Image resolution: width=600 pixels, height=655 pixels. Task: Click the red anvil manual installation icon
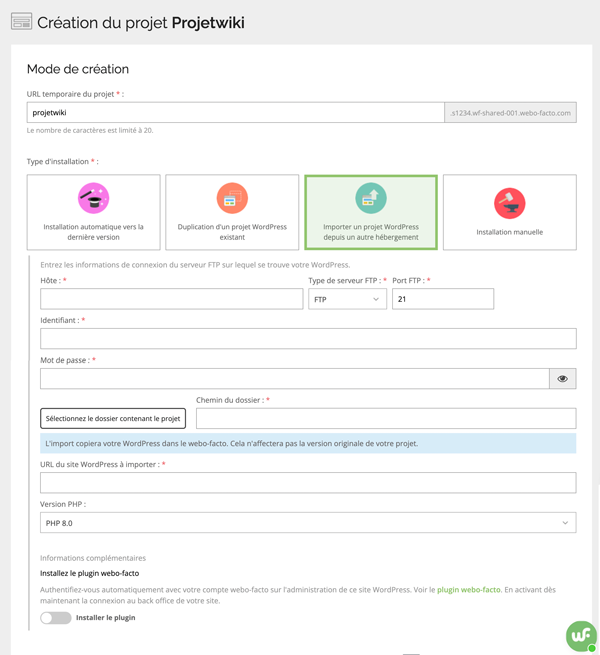(510, 203)
